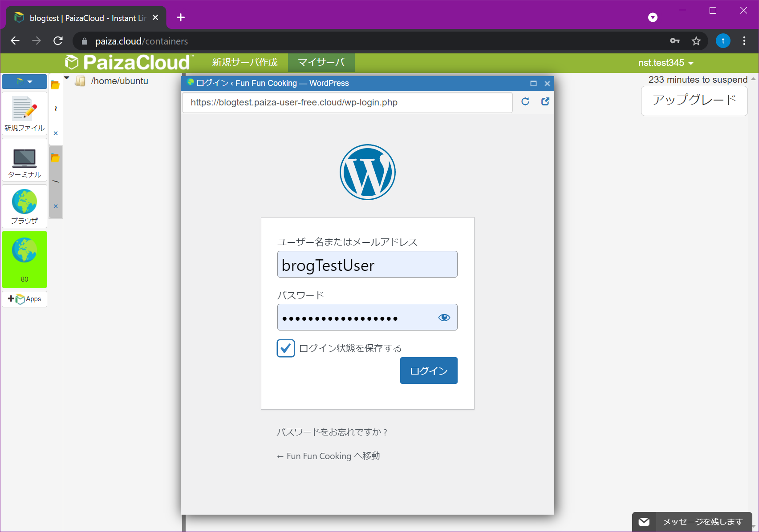Collapse the /home/ubuntu tree node
The width and height of the screenshot is (759, 532).
point(67,78)
